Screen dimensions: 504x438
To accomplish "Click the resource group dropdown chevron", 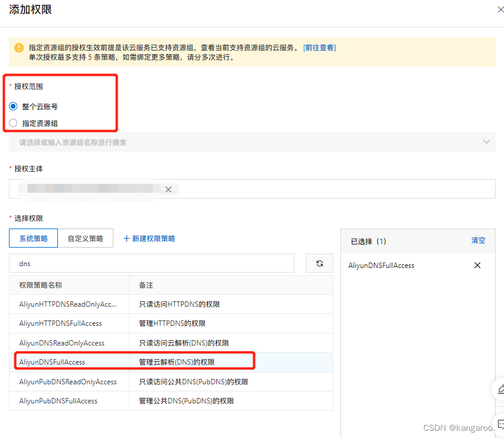I will pyautogui.click(x=486, y=141).
